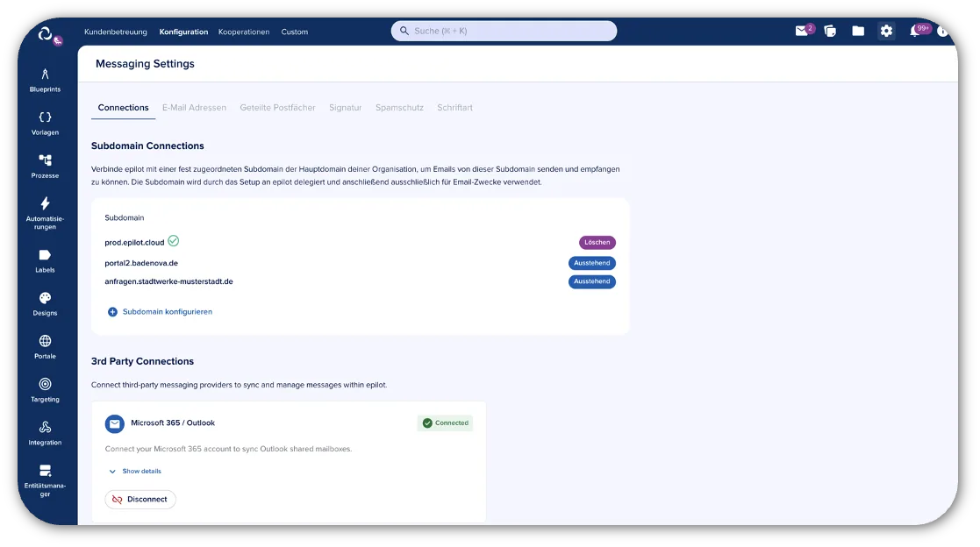
Task: Select prod.epilot.cloud subdomain text
Action: pyautogui.click(x=134, y=242)
